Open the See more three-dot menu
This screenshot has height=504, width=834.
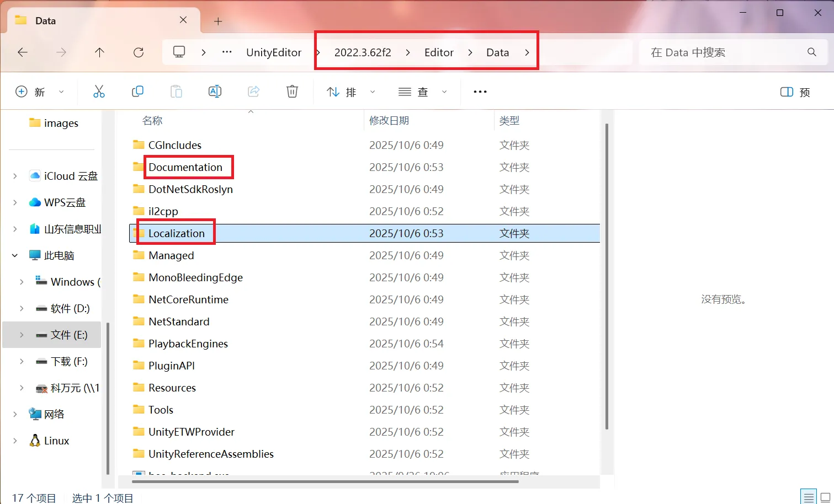pyautogui.click(x=480, y=92)
